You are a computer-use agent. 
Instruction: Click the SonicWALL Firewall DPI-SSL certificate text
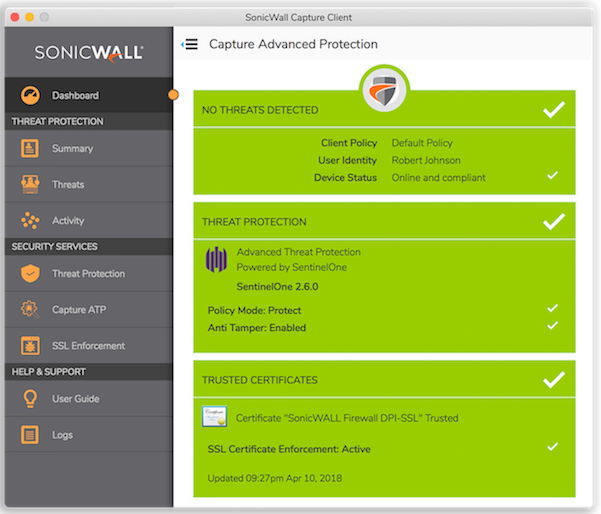click(x=347, y=418)
